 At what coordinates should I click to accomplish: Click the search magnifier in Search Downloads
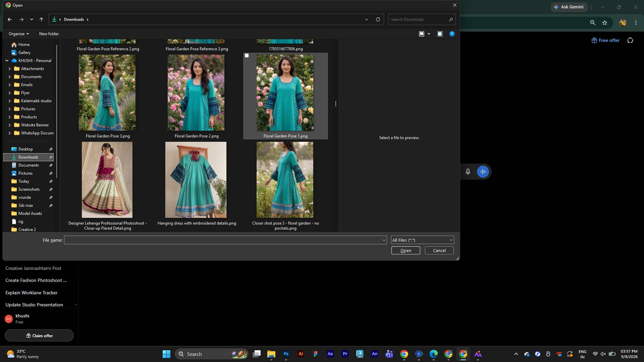pos(451,19)
